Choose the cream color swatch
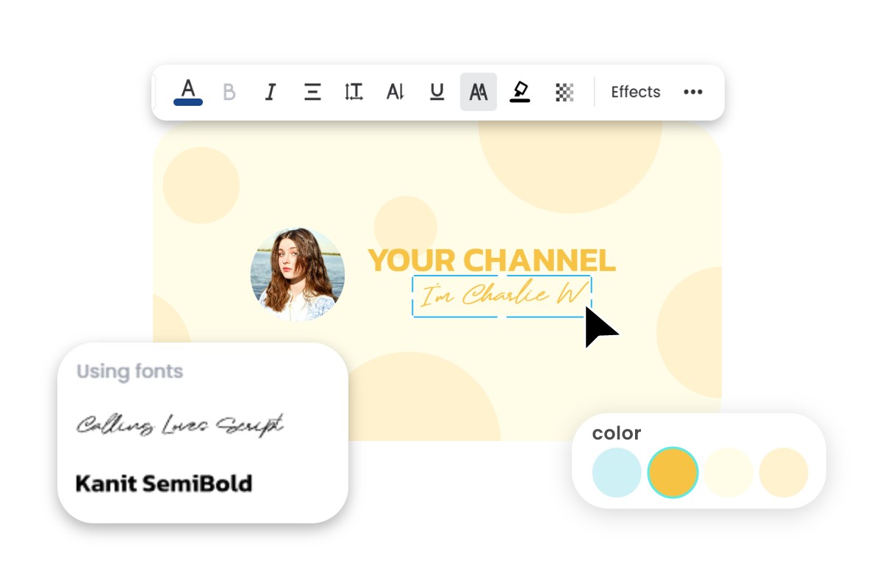882x588 pixels. point(728,473)
